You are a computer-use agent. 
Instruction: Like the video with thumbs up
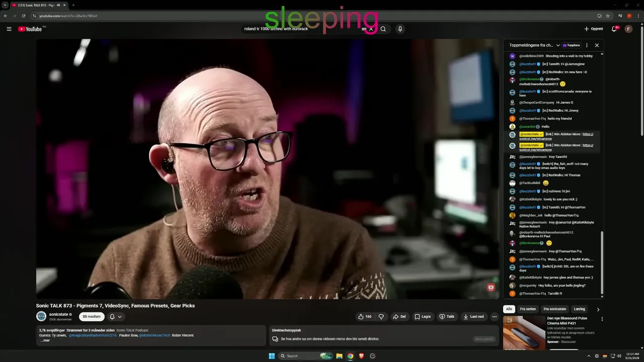(365, 317)
